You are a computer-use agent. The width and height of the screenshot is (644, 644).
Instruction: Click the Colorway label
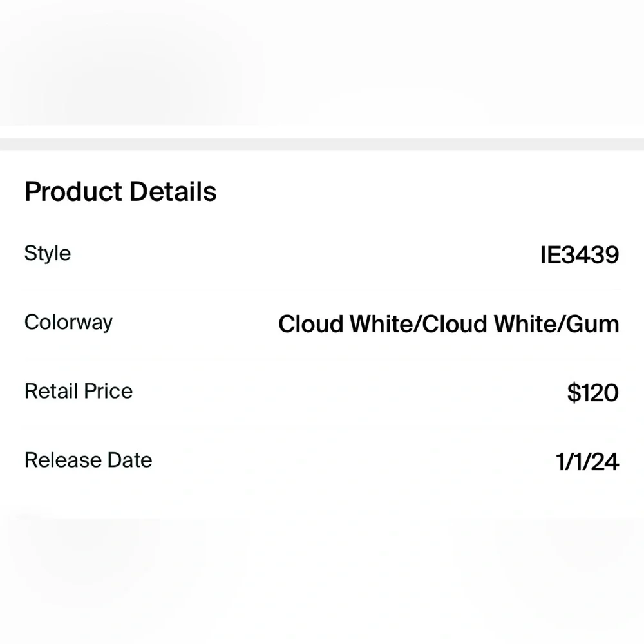click(68, 322)
